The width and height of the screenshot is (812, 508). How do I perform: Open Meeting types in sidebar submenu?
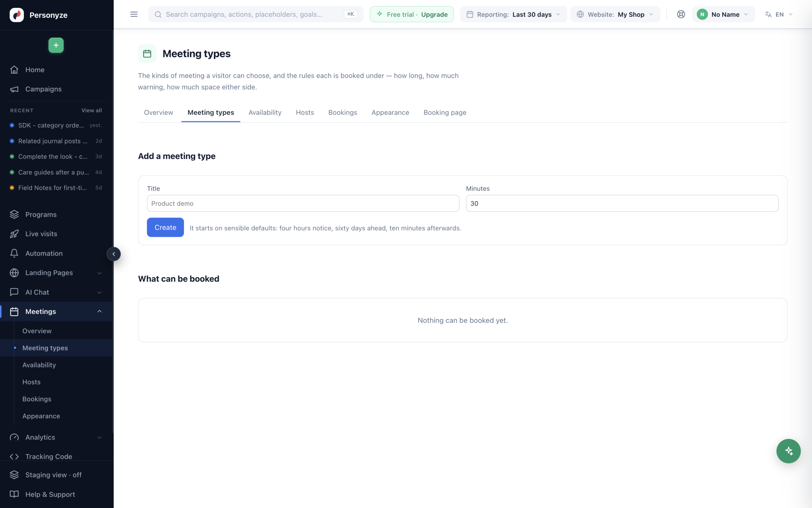coord(45,348)
